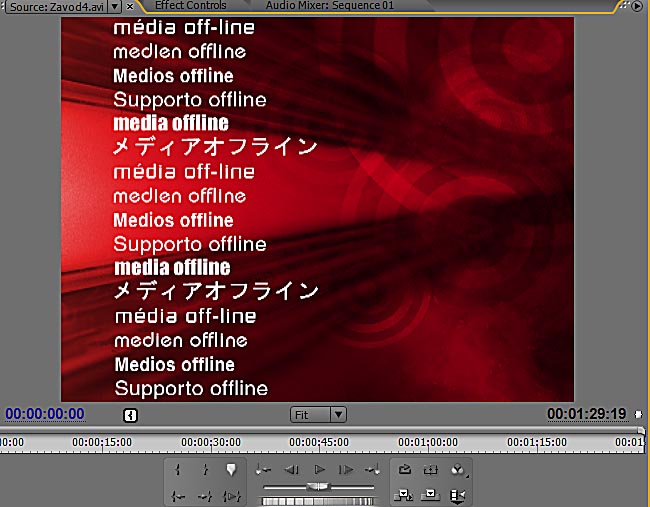Play the source clip
This screenshot has width=650, height=507.
point(319,470)
